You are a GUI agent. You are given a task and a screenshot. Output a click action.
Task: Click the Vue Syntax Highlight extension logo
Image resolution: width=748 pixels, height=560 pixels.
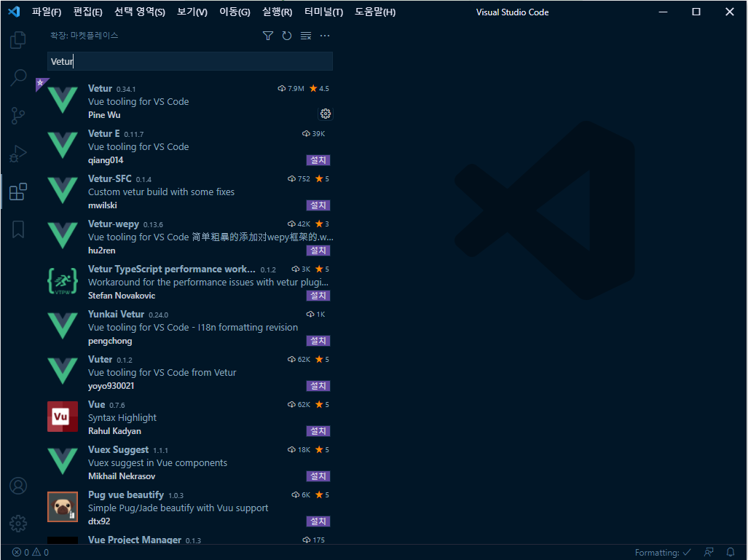63,417
